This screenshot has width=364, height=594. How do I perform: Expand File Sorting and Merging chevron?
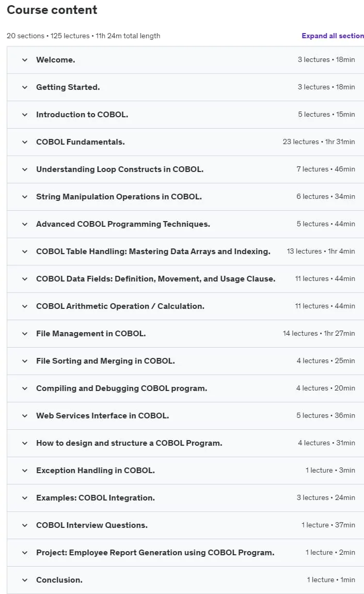(25, 361)
